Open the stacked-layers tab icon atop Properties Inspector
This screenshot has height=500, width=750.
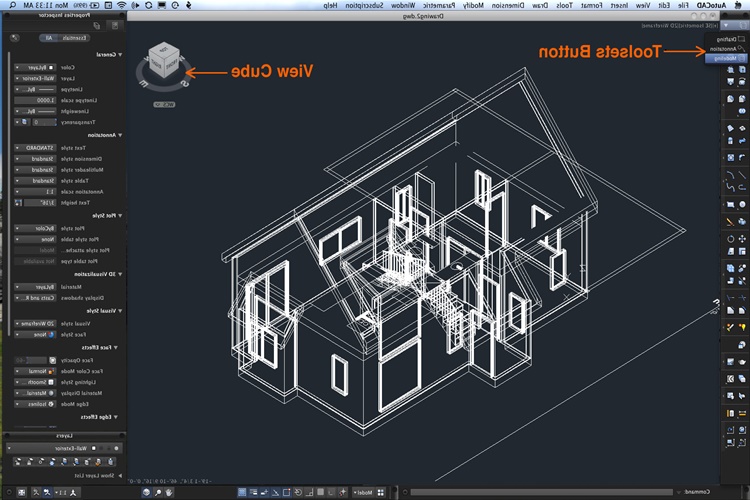click(x=96, y=26)
